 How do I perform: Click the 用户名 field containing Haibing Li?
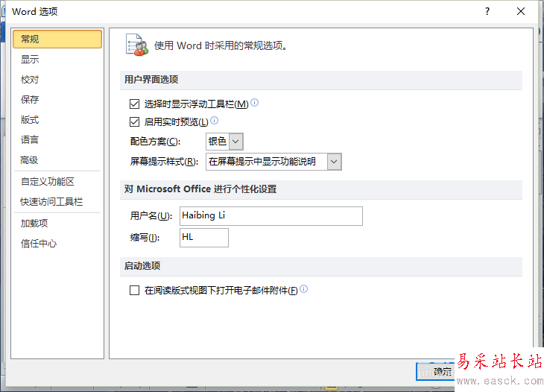(x=271, y=216)
